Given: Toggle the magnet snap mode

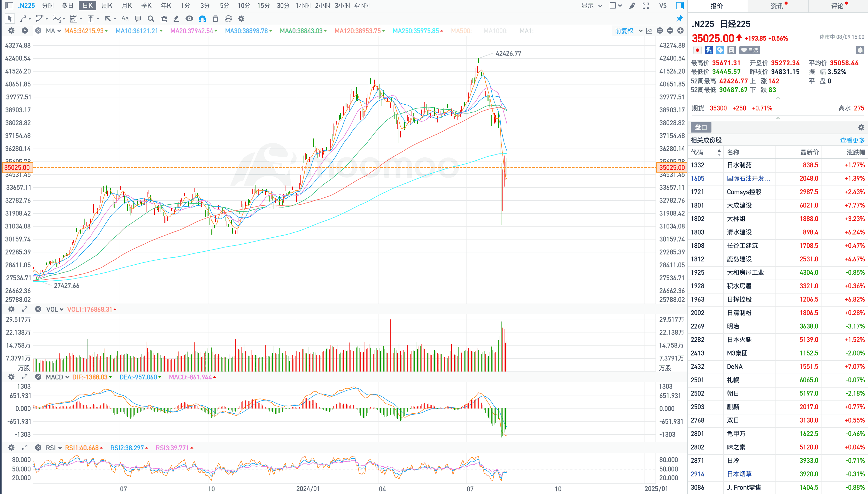Looking at the screenshot, I should pyautogui.click(x=202, y=19).
